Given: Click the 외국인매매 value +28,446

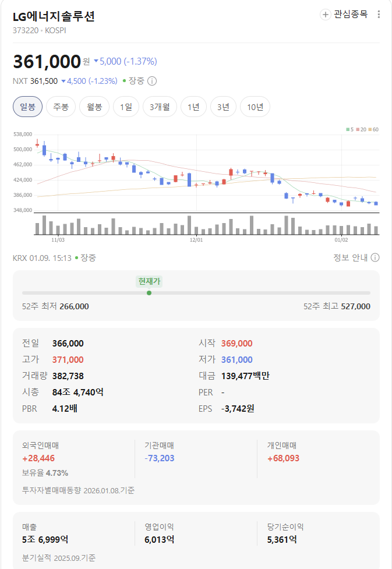Looking at the screenshot, I should (x=38, y=458).
